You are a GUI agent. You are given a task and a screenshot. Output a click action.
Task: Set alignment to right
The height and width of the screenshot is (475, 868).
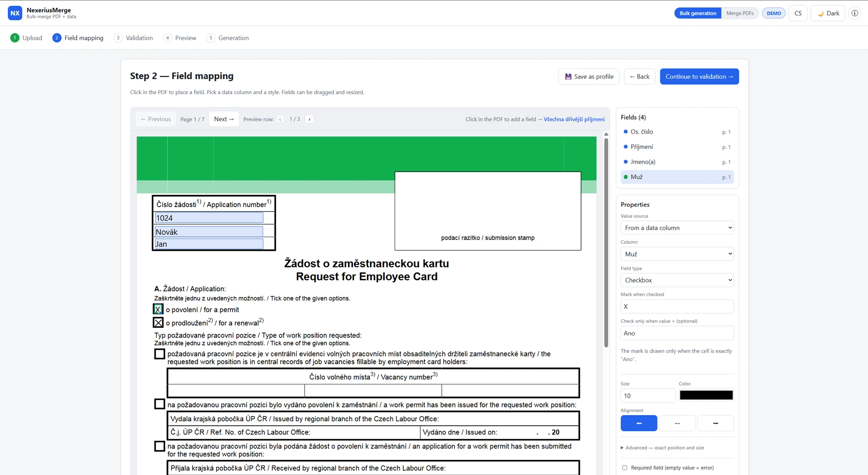715,423
